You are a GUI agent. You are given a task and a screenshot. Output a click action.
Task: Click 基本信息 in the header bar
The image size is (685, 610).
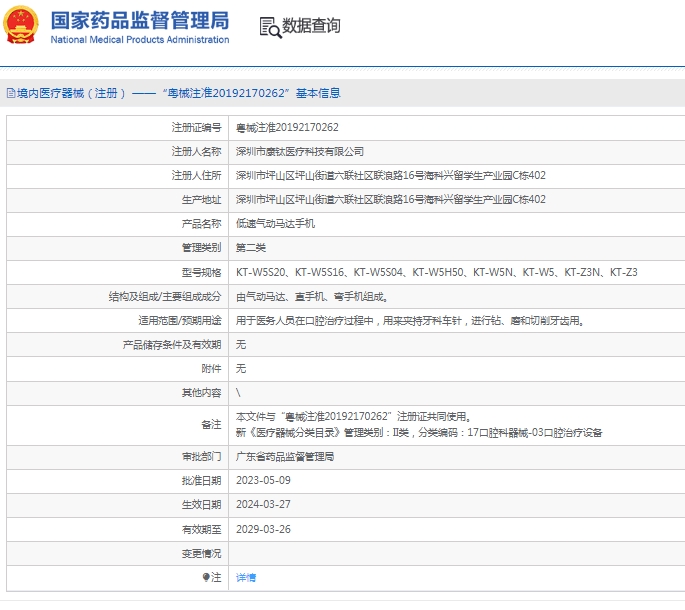pyautogui.click(x=318, y=93)
